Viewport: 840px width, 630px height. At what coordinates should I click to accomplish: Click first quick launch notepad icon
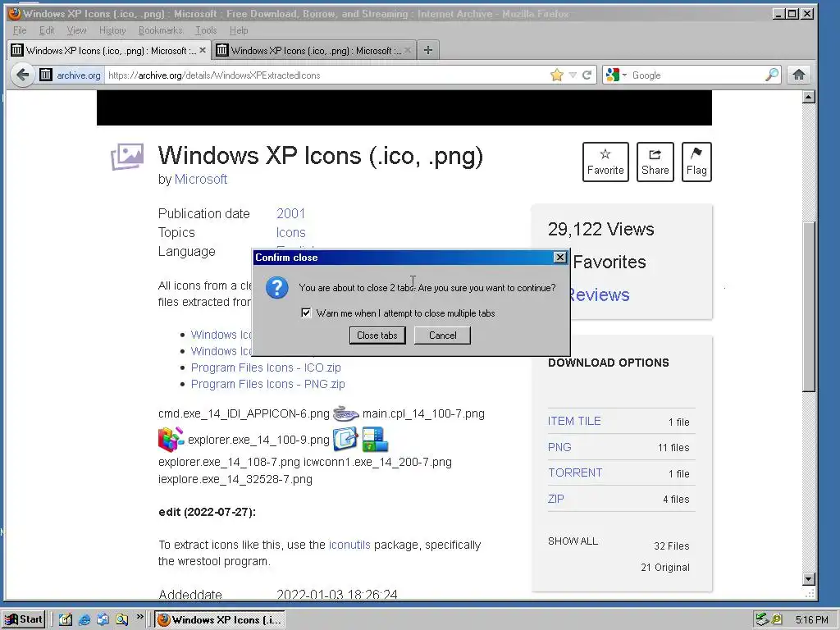[x=66, y=620]
